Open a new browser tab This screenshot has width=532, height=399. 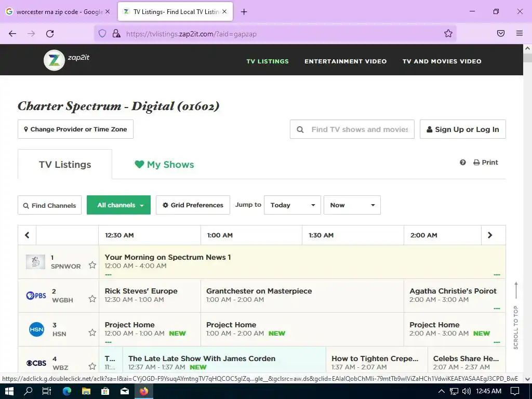244,12
